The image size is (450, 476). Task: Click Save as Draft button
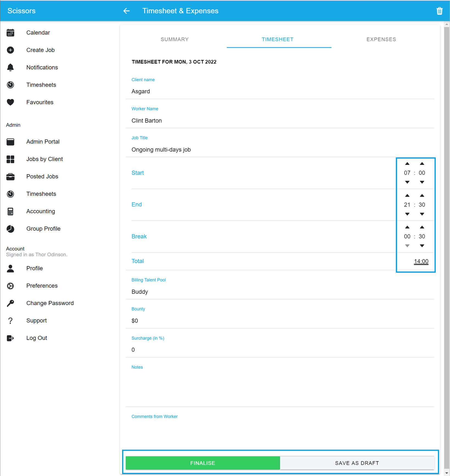click(x=357, y=463)
